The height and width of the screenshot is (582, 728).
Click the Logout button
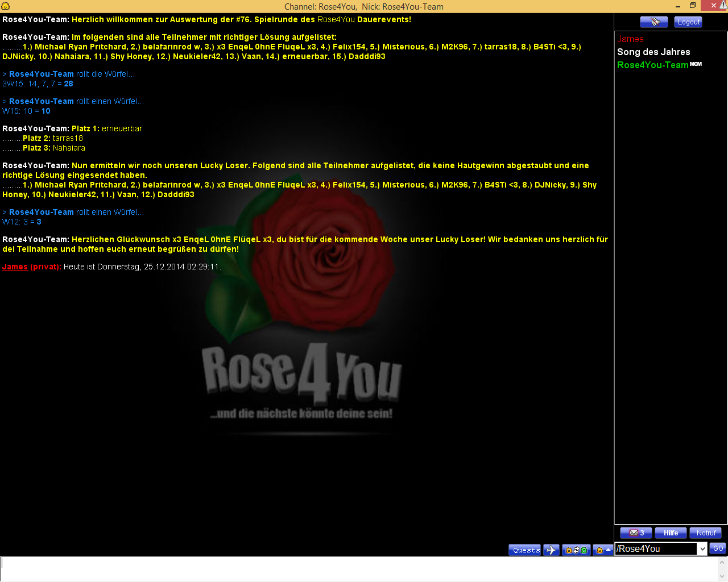tap(688, 22)
